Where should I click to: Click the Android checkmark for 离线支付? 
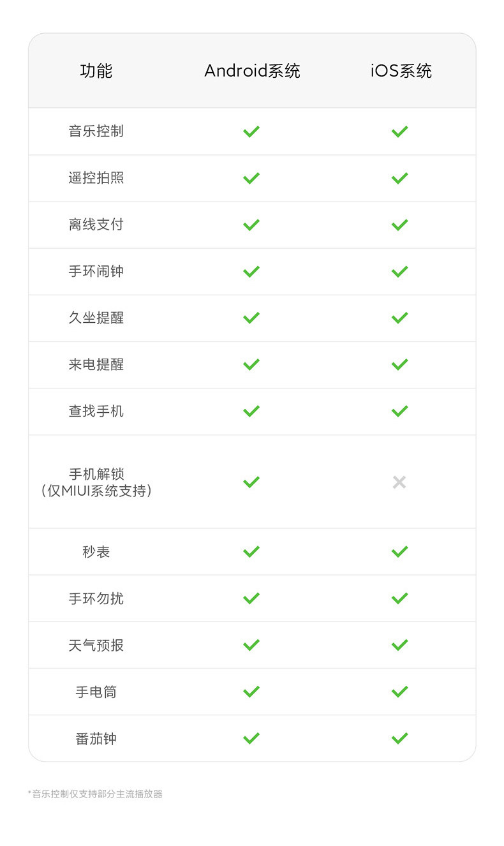(251, 225)
